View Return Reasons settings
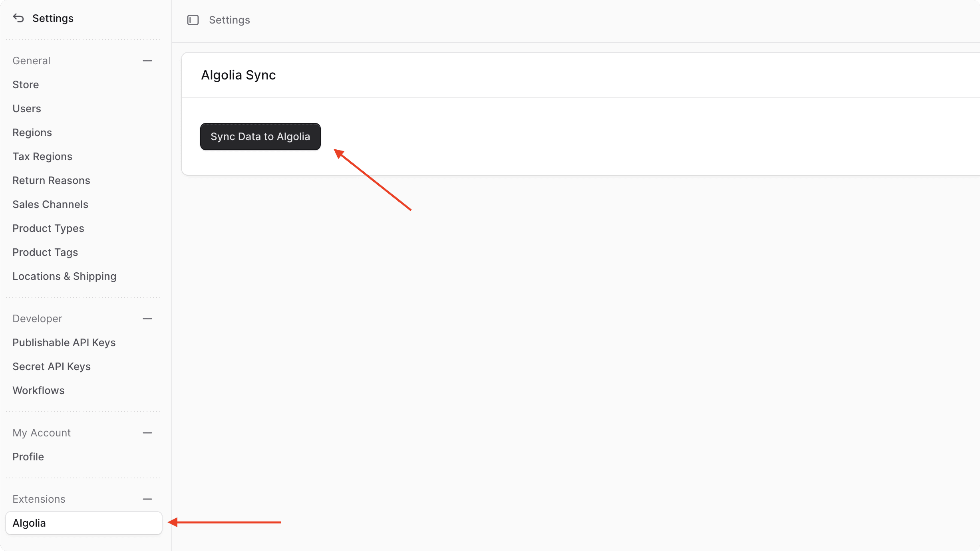This screenshot has width=980, height=551. pyautogui.click(x=51, y=180)
